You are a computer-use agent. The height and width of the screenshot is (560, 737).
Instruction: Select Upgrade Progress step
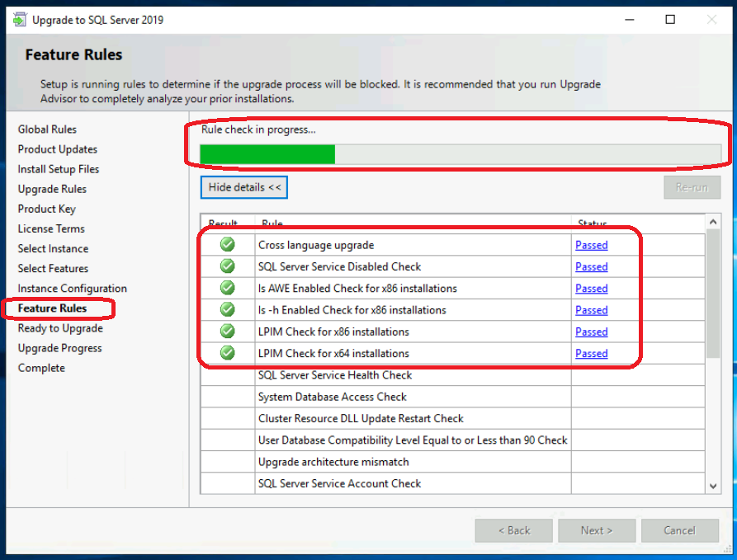[59, 348]
